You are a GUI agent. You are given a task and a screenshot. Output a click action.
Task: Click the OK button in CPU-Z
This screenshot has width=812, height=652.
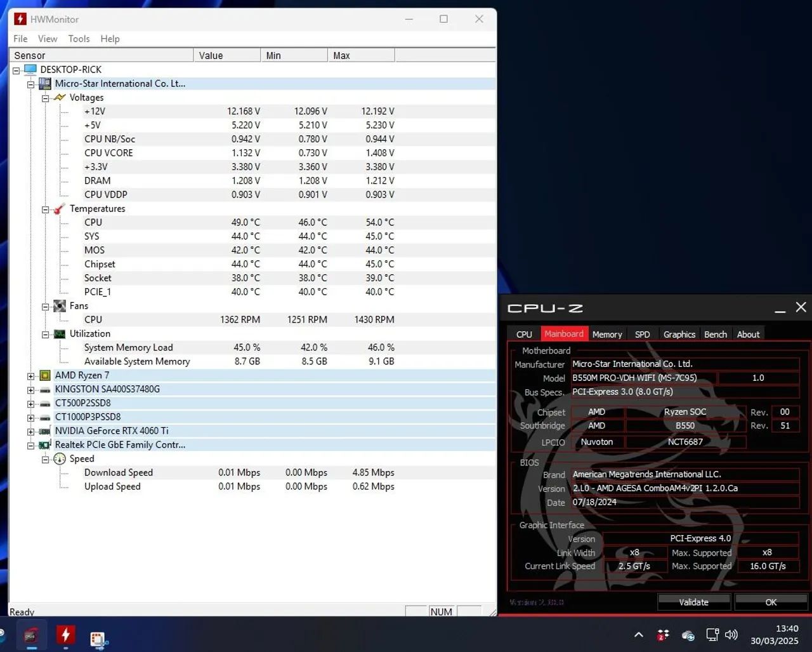pyautogui.click(x=771, y=602)
